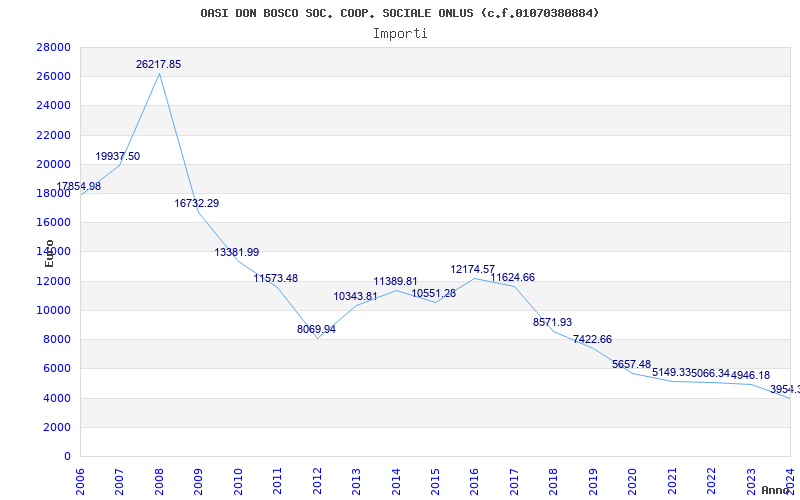Select the 4000 y-axis tick label
800x500 pixels.
[x=57, y=398]
